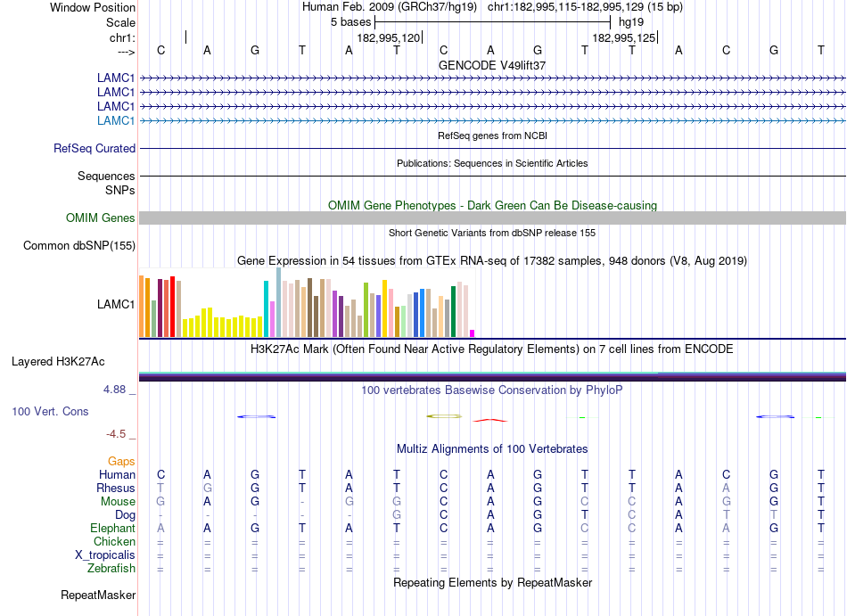
Task: Click the gray OMIM Genes item bar
Action: coord(492,218)
